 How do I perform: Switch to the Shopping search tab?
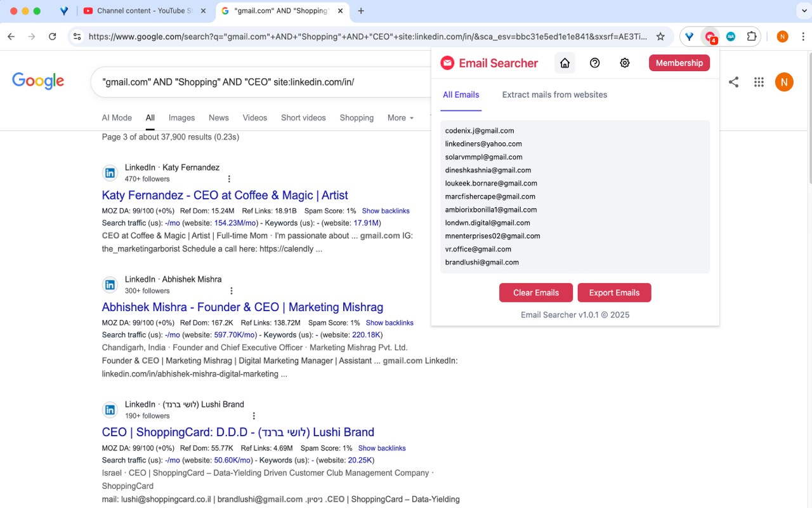tap(356, 117)
